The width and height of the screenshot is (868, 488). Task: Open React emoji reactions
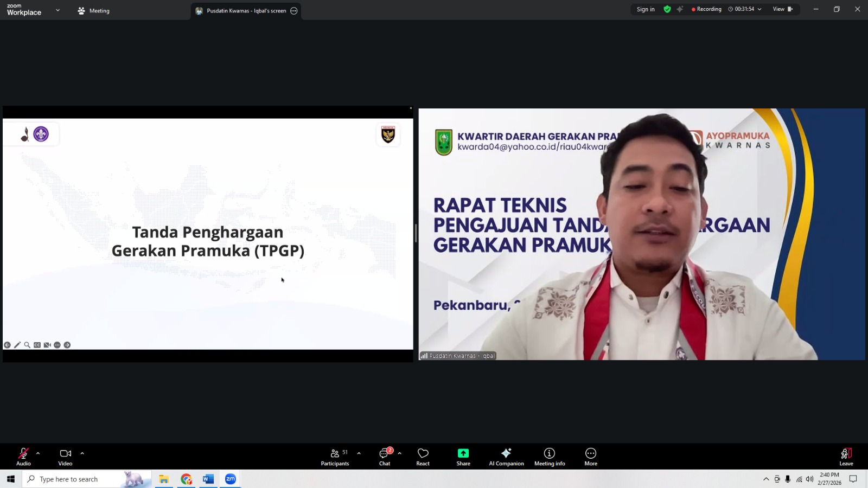point(423,456)
